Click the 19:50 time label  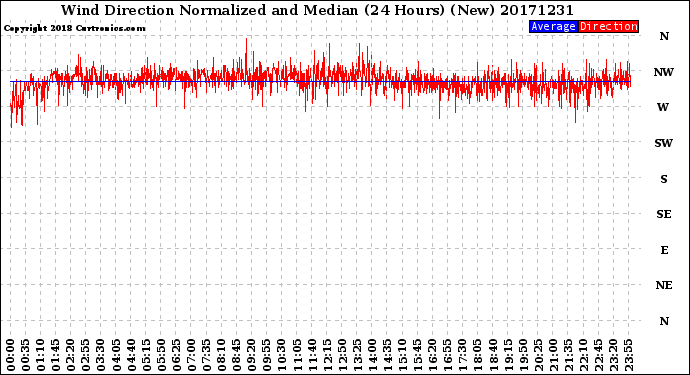tap(523, 355)
